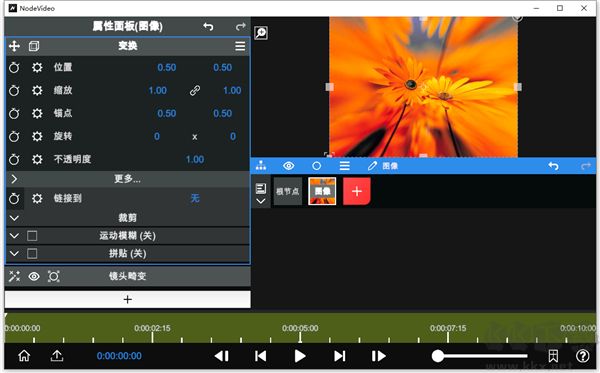Click the move/transform cross icon
Image resolution: width=600 pixels, height=373 pixels.
[14, 46]
